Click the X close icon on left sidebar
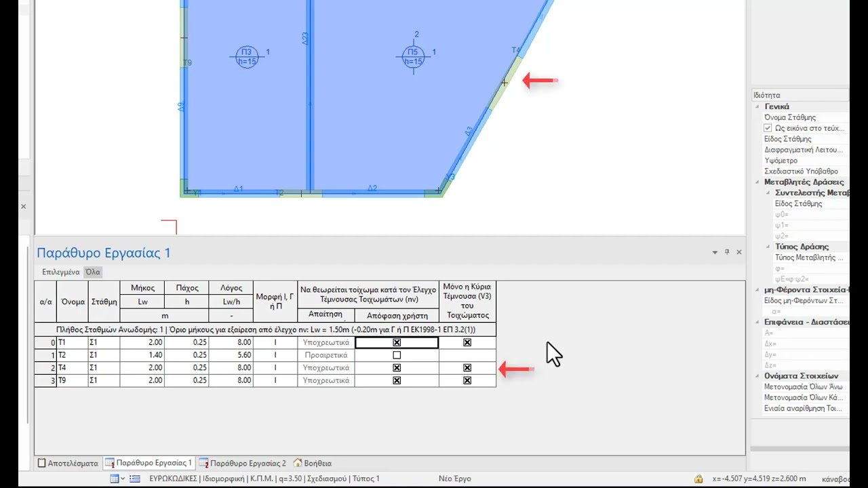The height and width of the screenshot is (488, 868). click(x=23, y=207)
